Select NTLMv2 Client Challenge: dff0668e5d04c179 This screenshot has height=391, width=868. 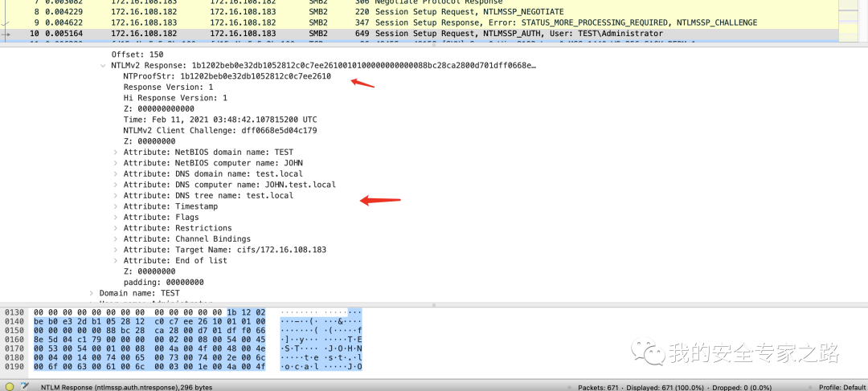click(x=220, y=131)
